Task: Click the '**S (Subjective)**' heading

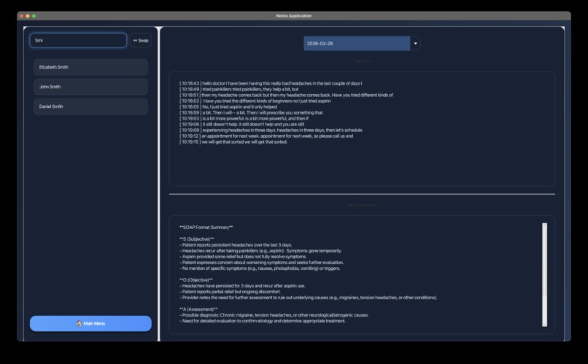Action: point(196,239)
